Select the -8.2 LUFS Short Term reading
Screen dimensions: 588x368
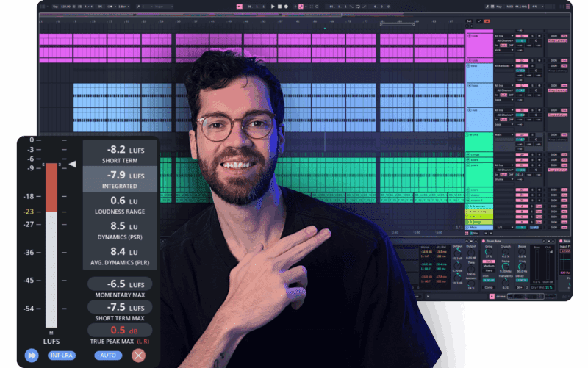pyautogui.click(x=120, y=154)
